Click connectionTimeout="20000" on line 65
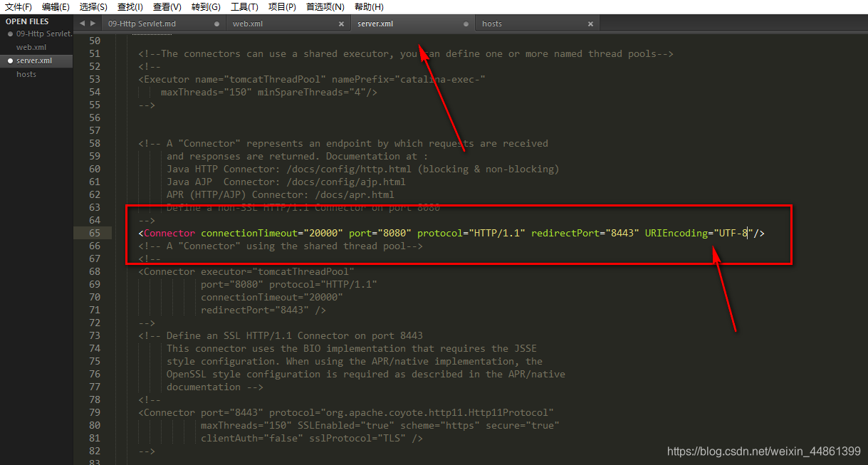 [272, 233]
